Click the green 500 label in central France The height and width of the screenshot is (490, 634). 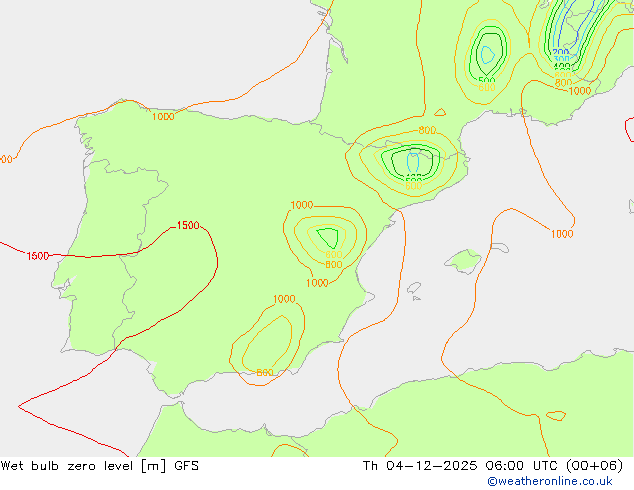[x=487, y=81]
